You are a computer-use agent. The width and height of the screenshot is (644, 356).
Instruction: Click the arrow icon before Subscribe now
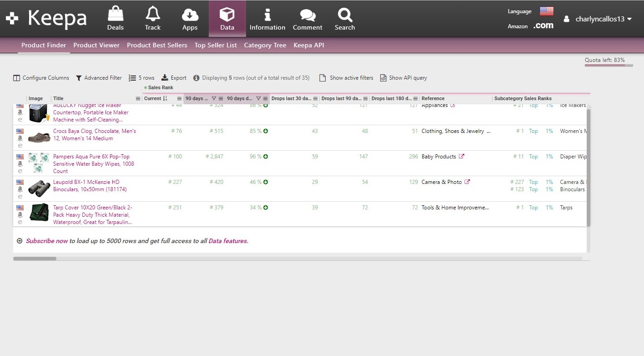(20, 241)
